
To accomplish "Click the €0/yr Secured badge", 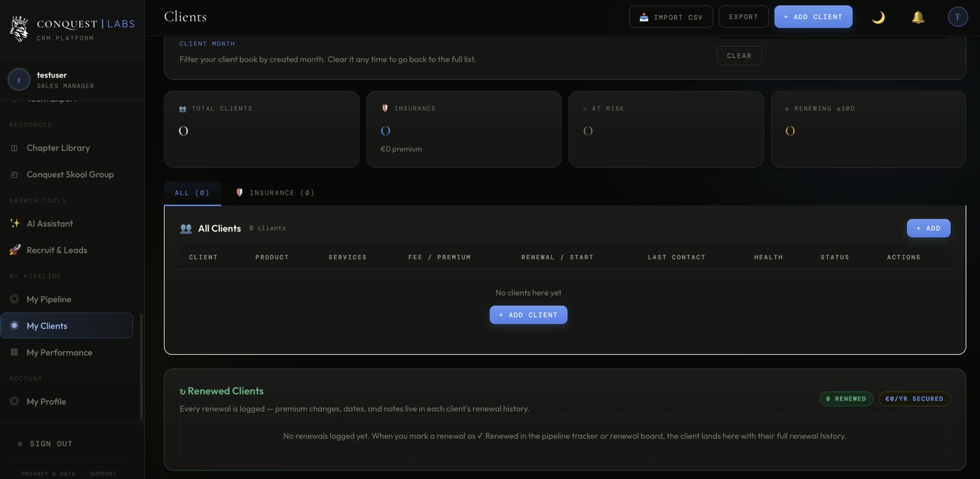I will (x=914, y=399).
